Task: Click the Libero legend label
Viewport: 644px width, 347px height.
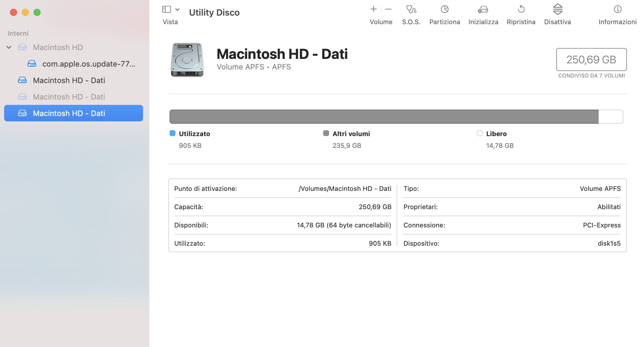Action: [x=496, y=134]
